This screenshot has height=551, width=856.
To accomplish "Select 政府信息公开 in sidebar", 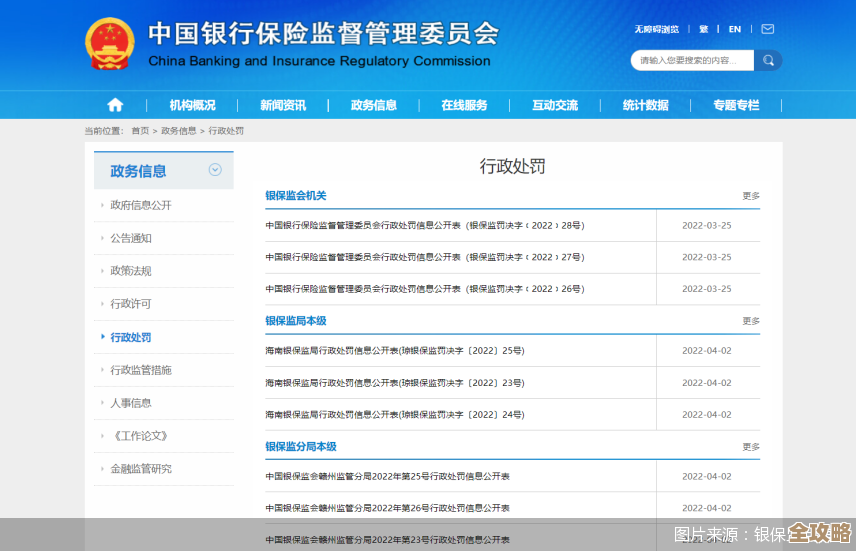I will click(141, 205).
